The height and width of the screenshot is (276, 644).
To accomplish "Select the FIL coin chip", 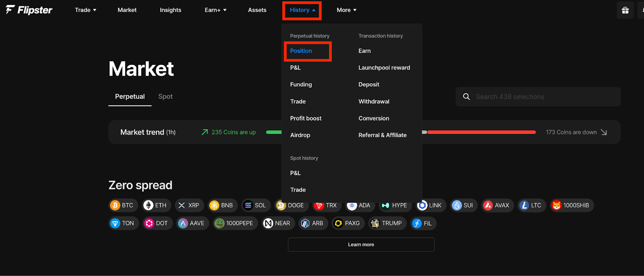I will (x=423, y=223).
